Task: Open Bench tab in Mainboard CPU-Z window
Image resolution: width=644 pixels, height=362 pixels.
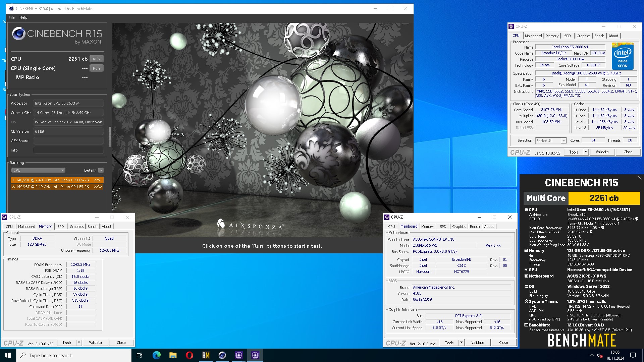Action: click(475, 227)
